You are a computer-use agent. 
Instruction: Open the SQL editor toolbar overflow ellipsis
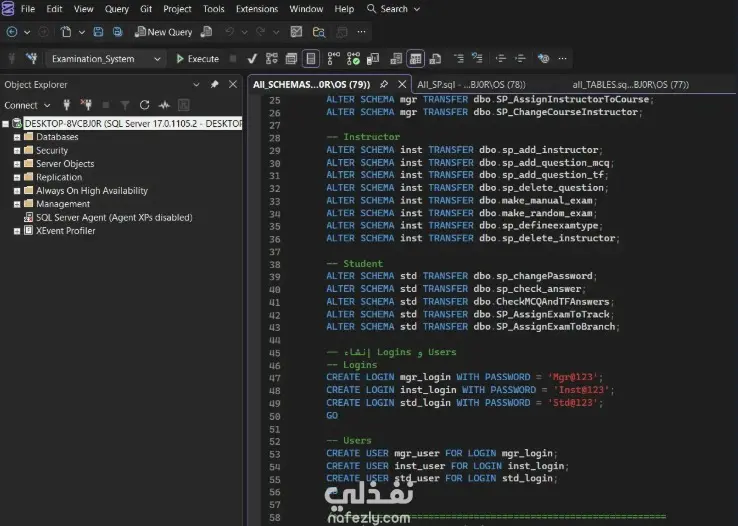(562, 58)
